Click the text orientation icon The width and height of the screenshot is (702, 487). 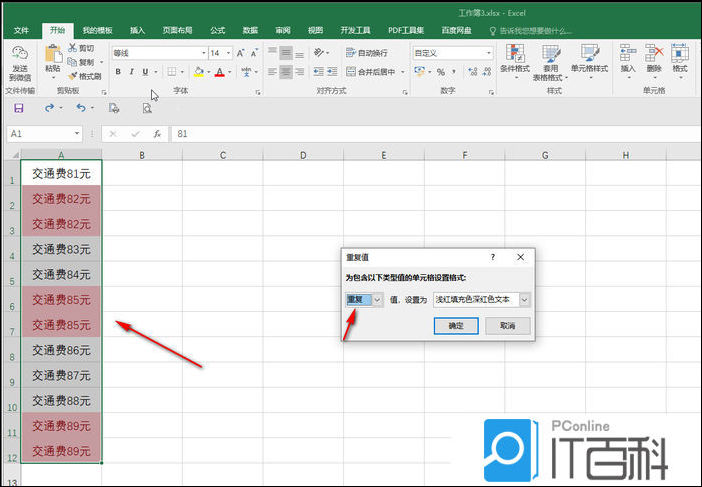318,53
